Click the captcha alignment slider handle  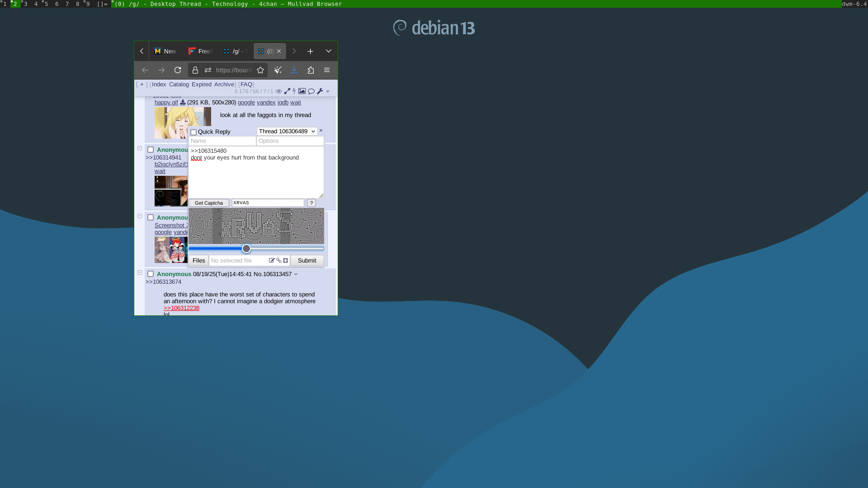[x=246, y=249]
